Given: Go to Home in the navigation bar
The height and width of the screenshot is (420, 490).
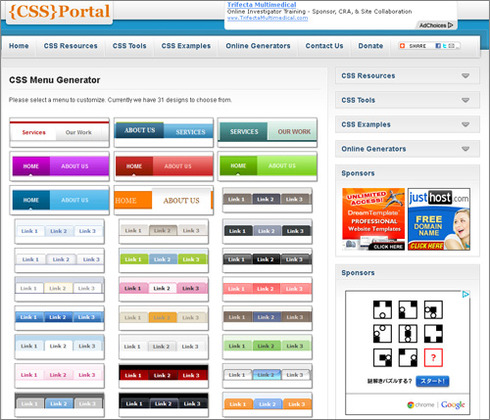Looking at the screenshot, I should click(x=19, y=46).
